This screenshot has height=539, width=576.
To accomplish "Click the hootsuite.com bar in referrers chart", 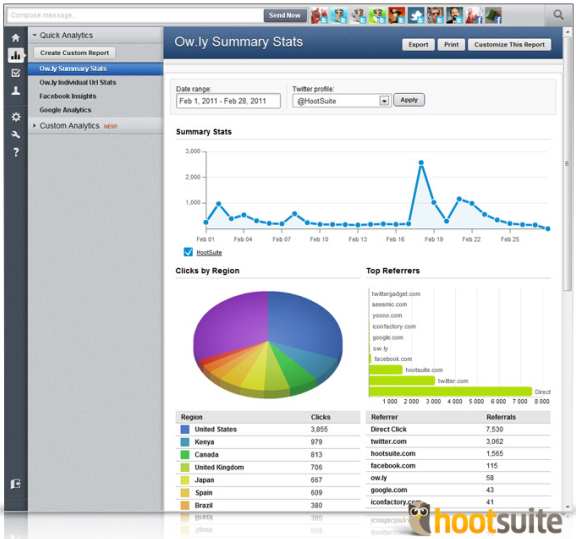I will 386,370.
